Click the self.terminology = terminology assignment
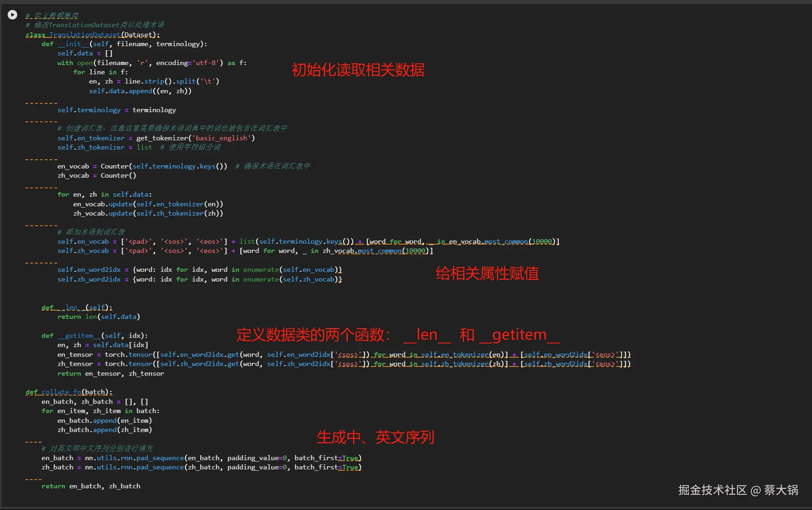The image size is (812, 510). click(x=117, y=110)
